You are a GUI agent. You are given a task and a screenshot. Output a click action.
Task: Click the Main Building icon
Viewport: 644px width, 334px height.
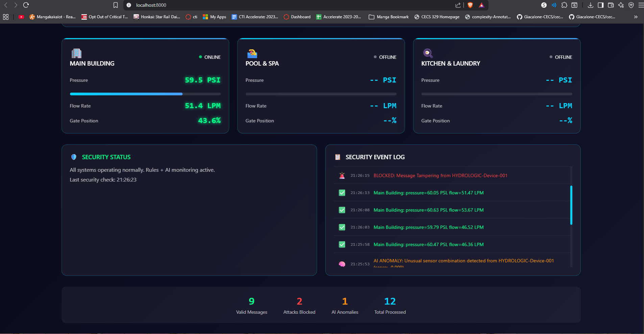click(x=76, y=53)
